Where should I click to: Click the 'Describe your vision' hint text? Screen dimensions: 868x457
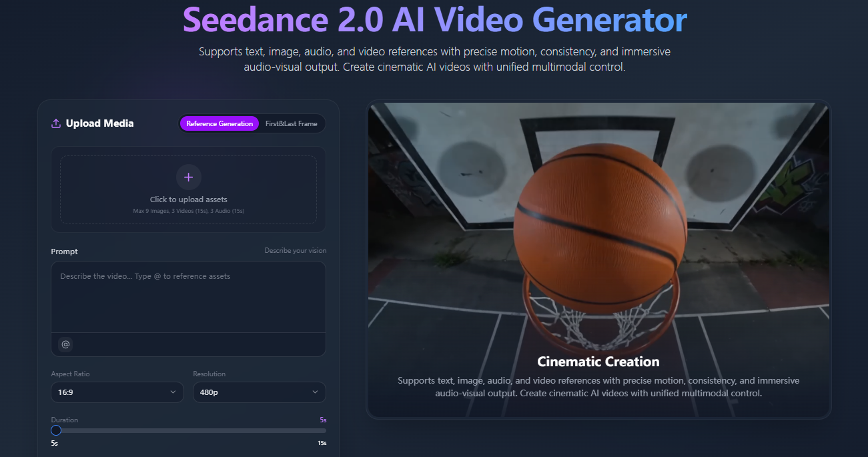(x=296, y=250)
